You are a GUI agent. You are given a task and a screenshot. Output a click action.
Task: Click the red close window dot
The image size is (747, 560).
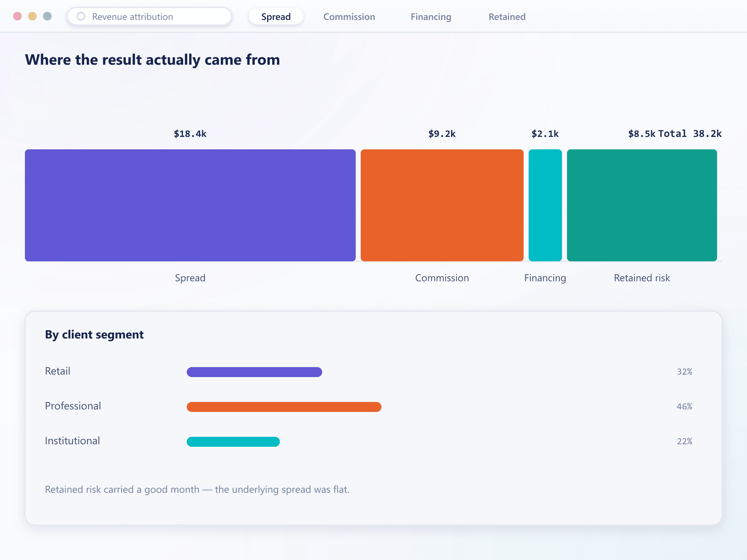tap(17, 16)
